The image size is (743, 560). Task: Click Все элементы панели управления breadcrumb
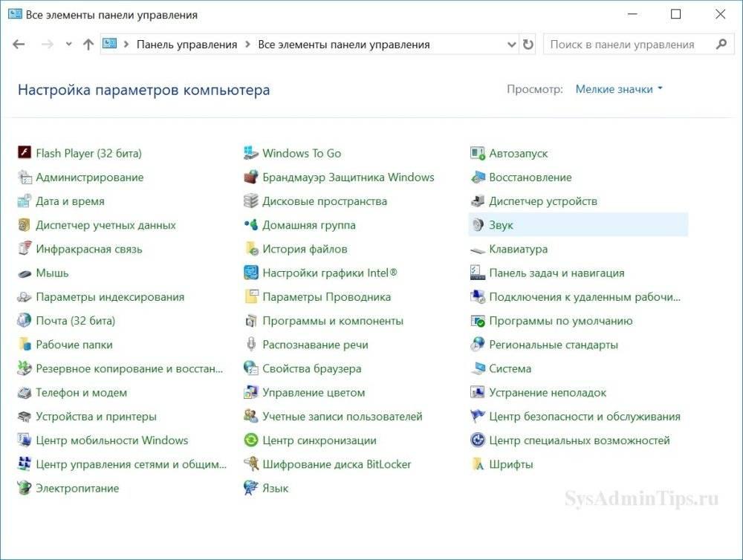pyautogui.click(x=344, y=45)
